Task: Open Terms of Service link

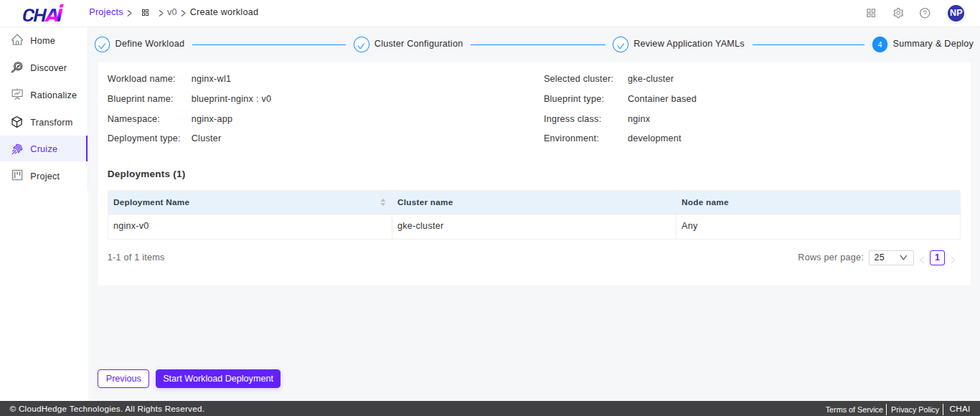Action: click(854, 410)
